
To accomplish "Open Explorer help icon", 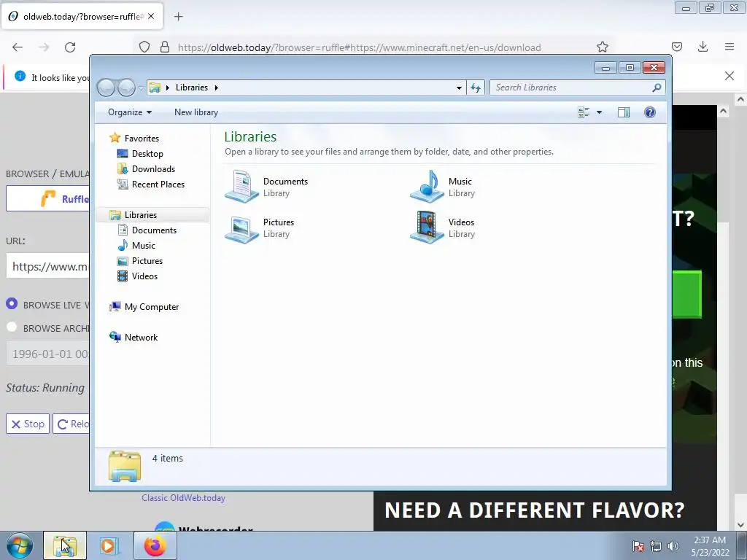I will pos(650,112).
